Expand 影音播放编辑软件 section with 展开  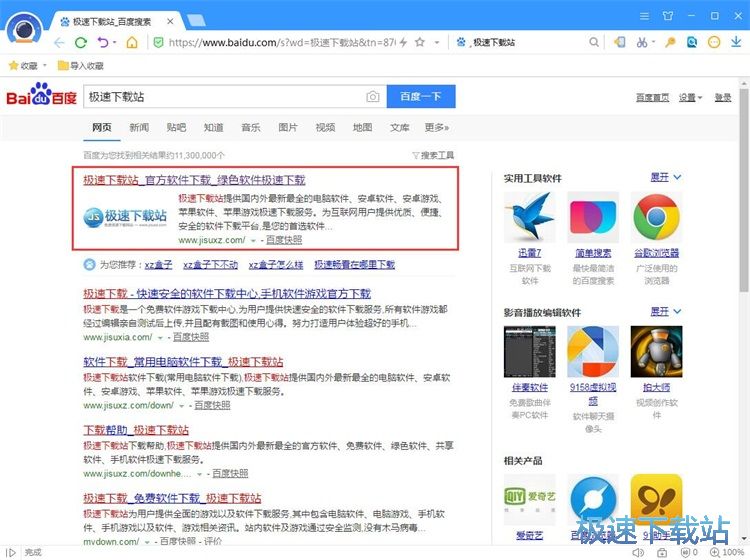(665, 312)
